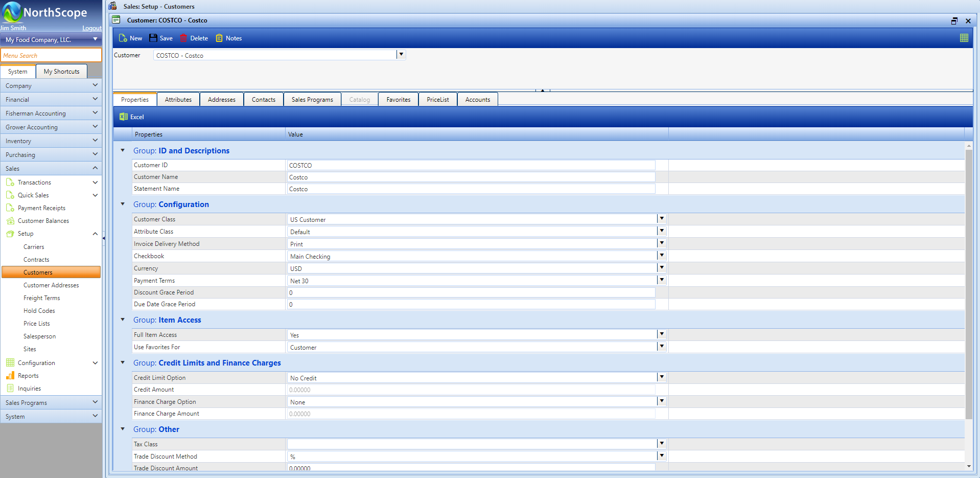Viewport: 980px width, 478px height.
Task: Collapse the Configuration group
Action: click(123, 204)
